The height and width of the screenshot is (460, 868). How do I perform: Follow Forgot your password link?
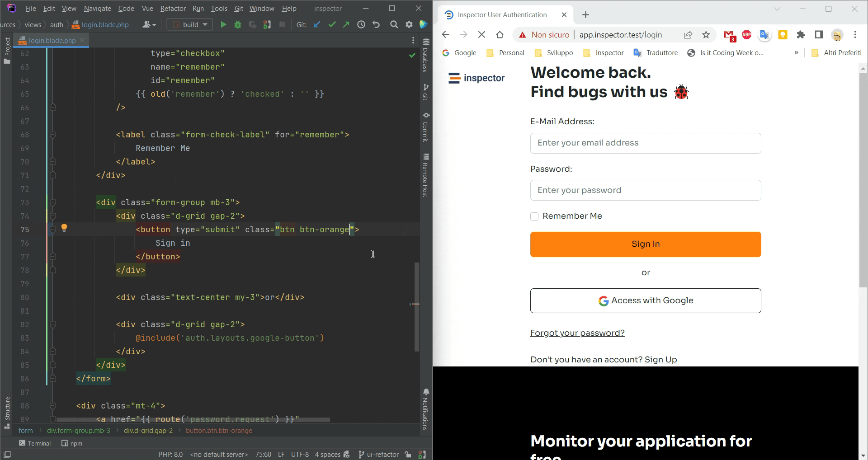tap(577, 333)
